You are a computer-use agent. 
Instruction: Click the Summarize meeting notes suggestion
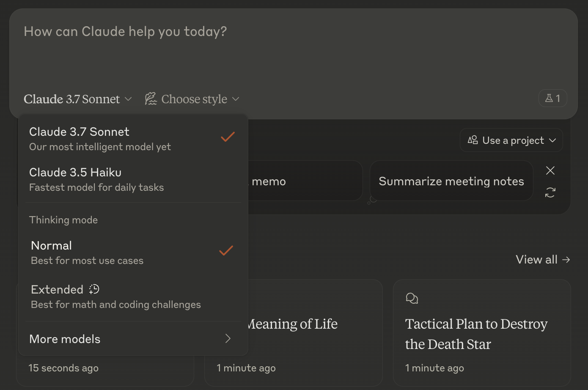pos(451,181)
